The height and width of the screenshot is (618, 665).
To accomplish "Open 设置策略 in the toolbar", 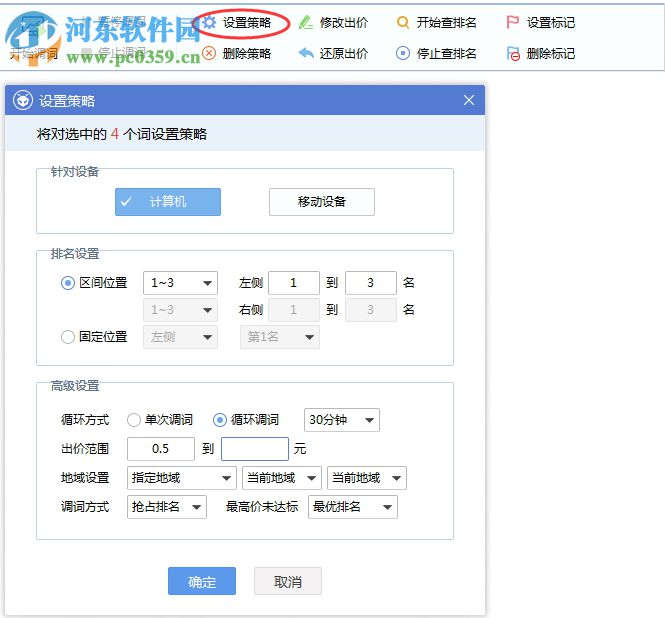I will pyautogui.click(x=246, y=22).
